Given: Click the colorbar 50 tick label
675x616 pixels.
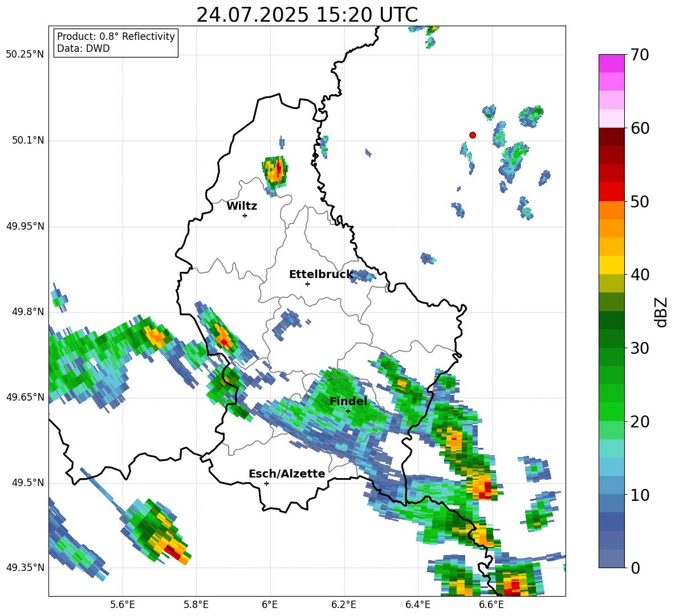Looking at the screenshot, I should coord(640,201).
